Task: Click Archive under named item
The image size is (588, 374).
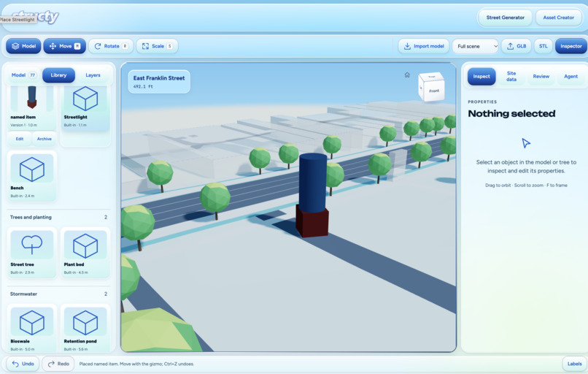Action: coord(45,139)
